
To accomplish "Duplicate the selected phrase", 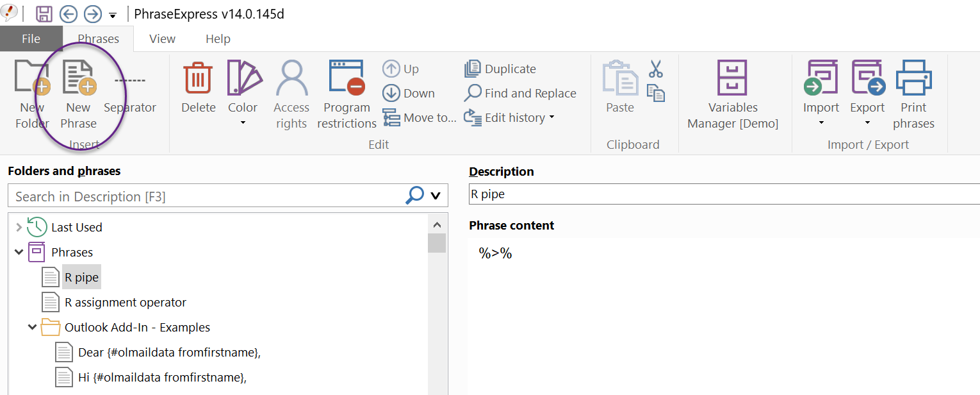I will pyautogui.click(x=501, y=69).
